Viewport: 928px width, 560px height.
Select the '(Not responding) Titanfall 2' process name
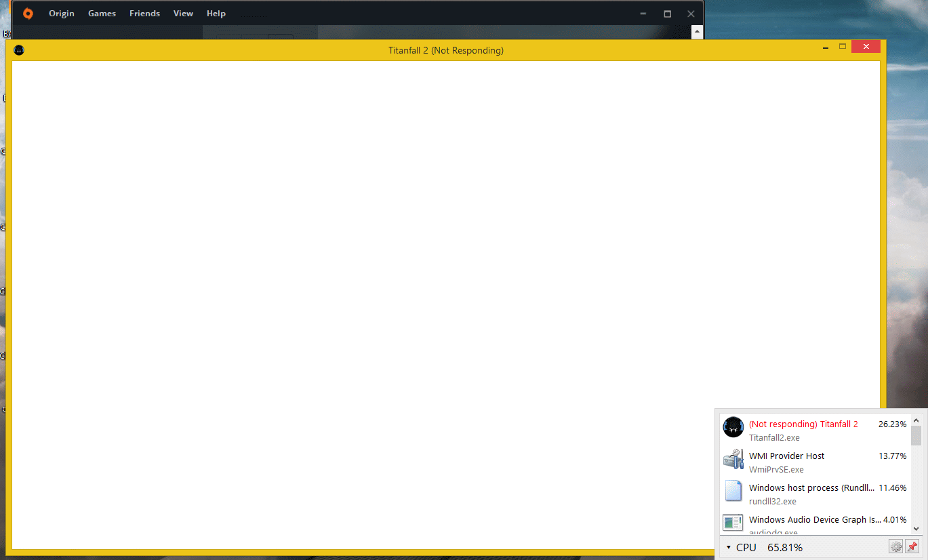tap(803, 424)
